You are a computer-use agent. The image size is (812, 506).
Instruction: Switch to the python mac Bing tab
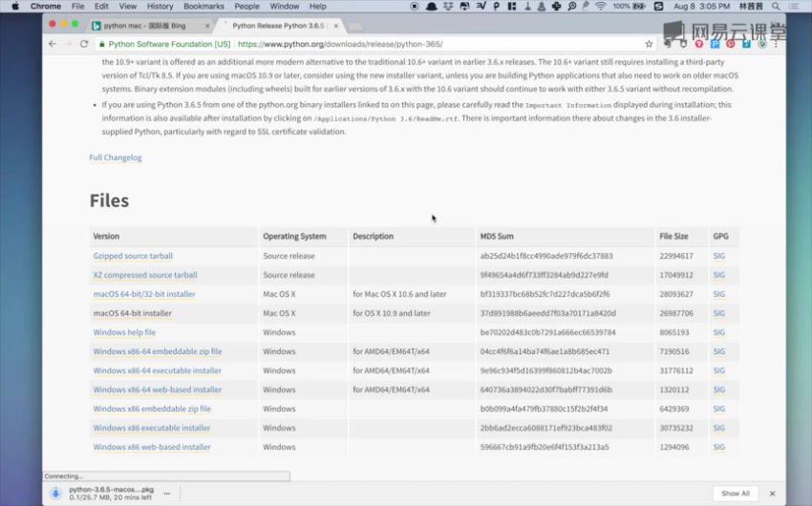tap(149, 26)
